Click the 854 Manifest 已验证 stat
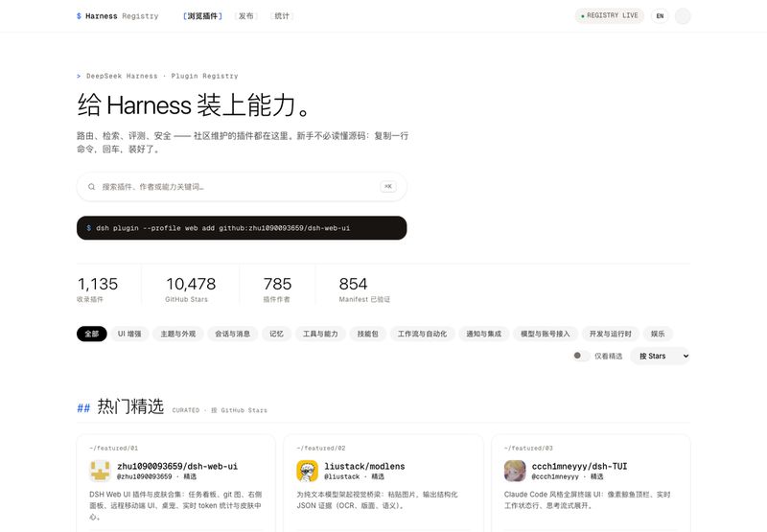 pyautogui.click(x=364, y=289)
